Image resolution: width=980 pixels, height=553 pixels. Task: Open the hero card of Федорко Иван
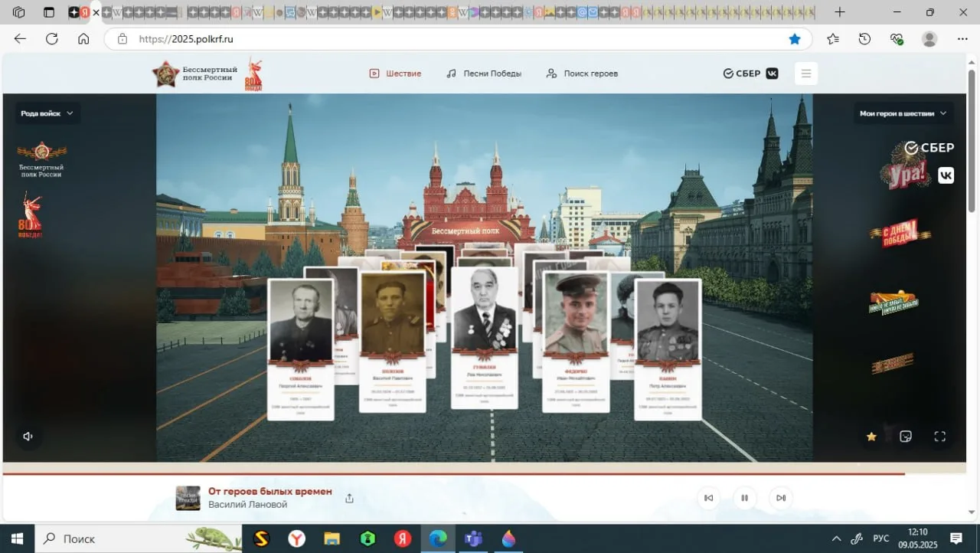[x=576, y=342]
